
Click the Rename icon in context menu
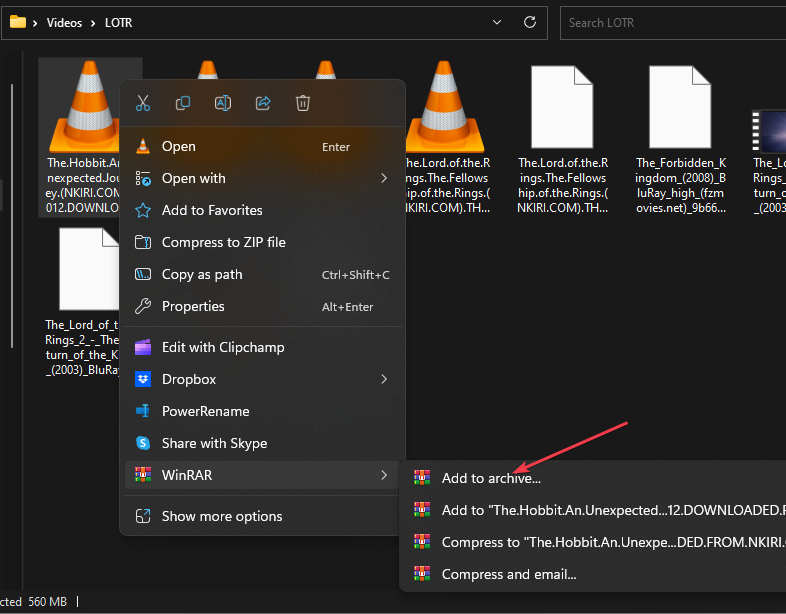223,103
